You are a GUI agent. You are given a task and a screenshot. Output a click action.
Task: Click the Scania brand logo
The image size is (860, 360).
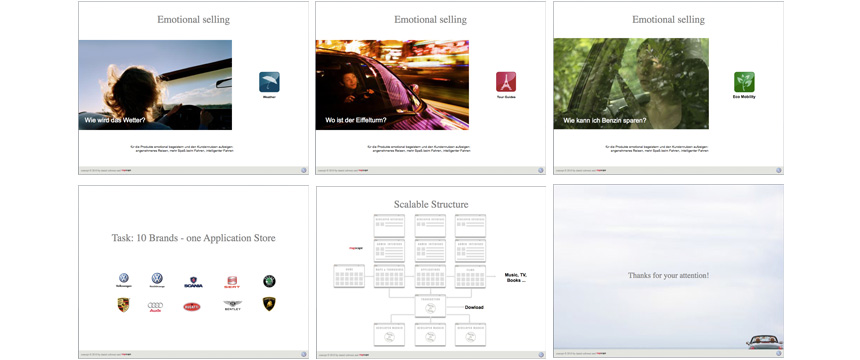pos(194,282)
